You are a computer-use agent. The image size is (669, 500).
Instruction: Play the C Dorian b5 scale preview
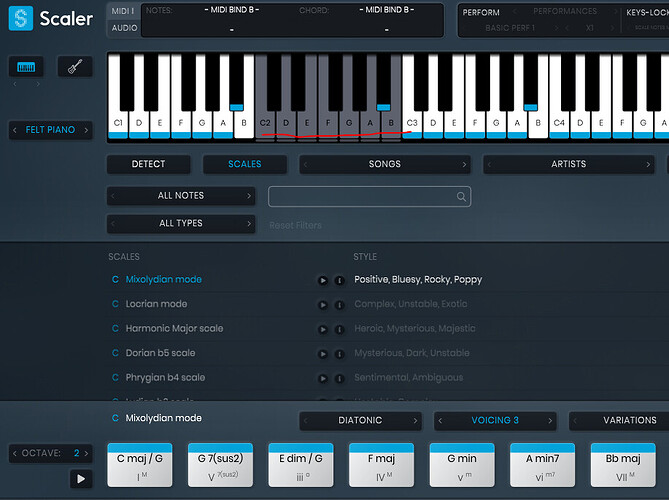pyautogui.click(x=323, y=354)
